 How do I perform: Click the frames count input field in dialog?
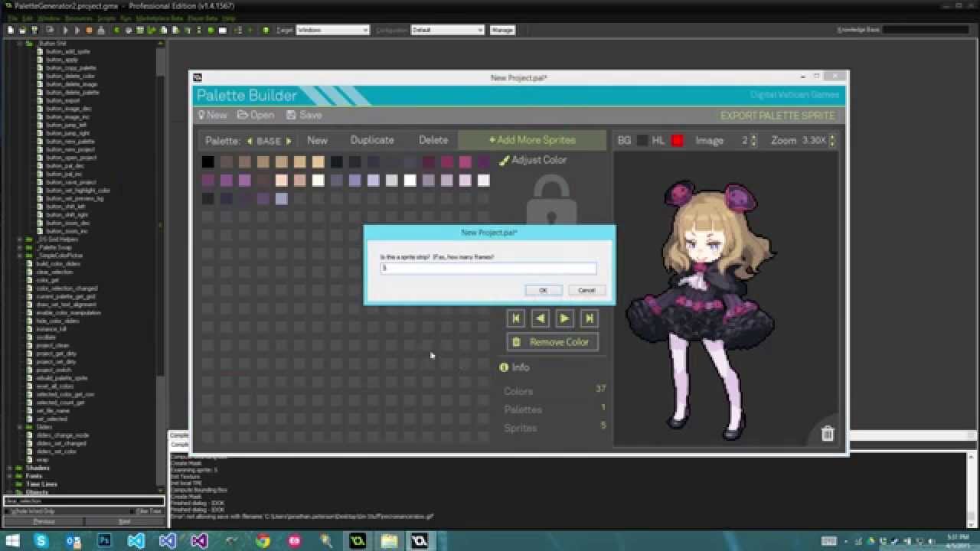[488, 268]
